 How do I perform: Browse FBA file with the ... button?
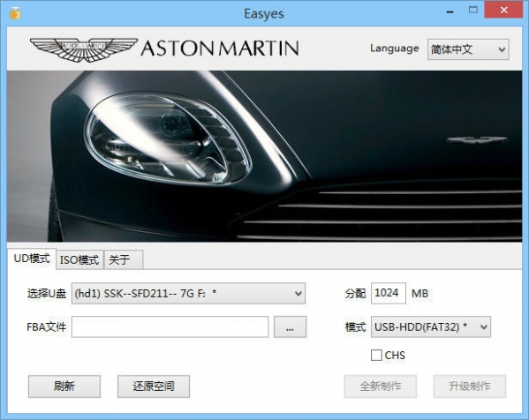pos(290,326)
